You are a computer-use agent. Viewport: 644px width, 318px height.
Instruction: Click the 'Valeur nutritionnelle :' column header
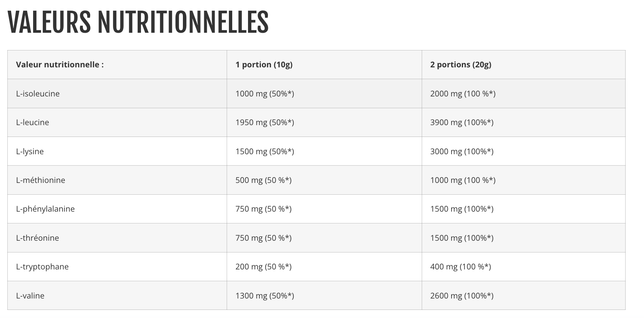[x=60, y=64]
